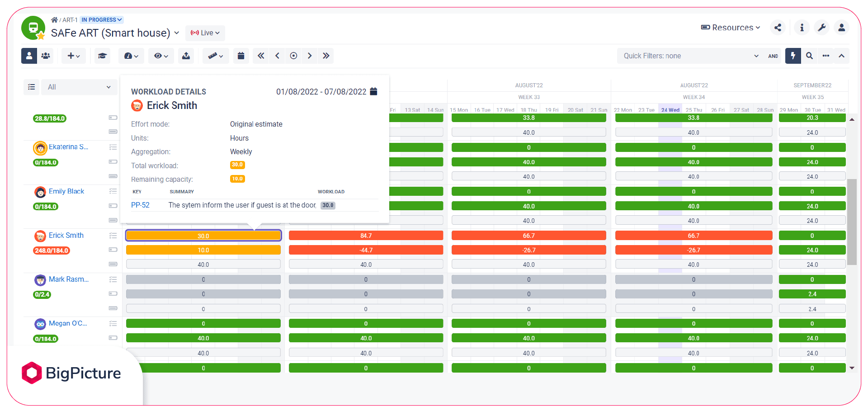This screenshot has width=868, height=416.
Task: Toggle the AND filter operator
Action: [773, 56]
